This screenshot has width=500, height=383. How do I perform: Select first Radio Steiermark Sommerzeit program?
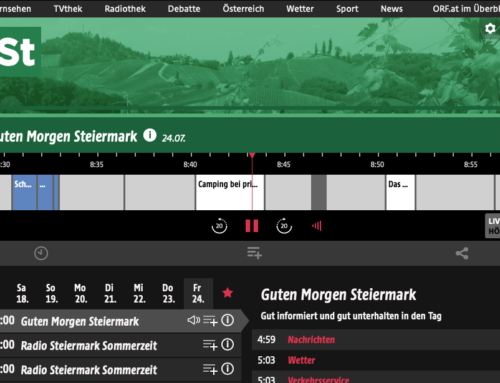pos(121,345)
